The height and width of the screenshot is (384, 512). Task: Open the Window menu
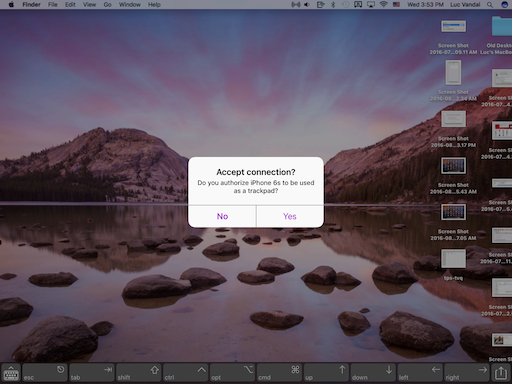tap(130, 5)
